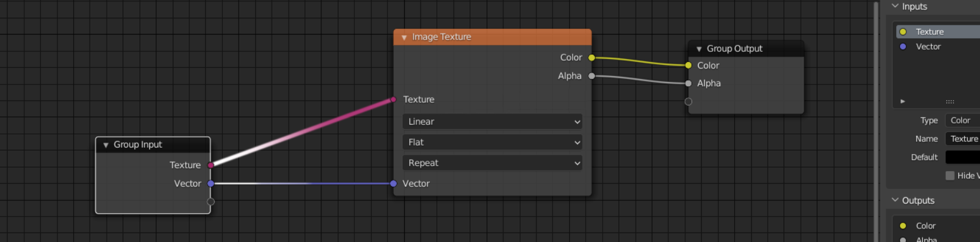Collapse the Outputs panel section

pos(895,200)
